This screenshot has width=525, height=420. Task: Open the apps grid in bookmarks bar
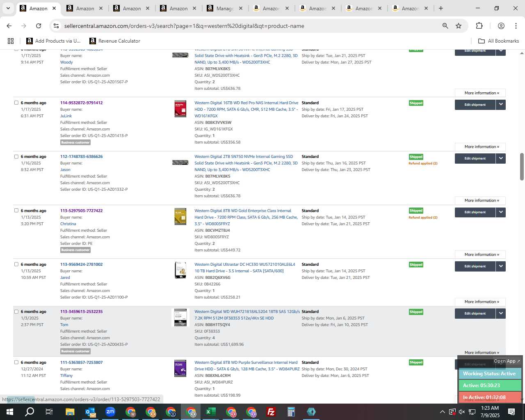click(11, 41)
